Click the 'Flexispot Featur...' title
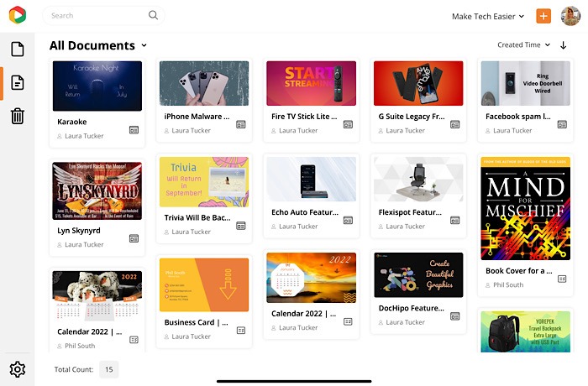 (410, 212)
